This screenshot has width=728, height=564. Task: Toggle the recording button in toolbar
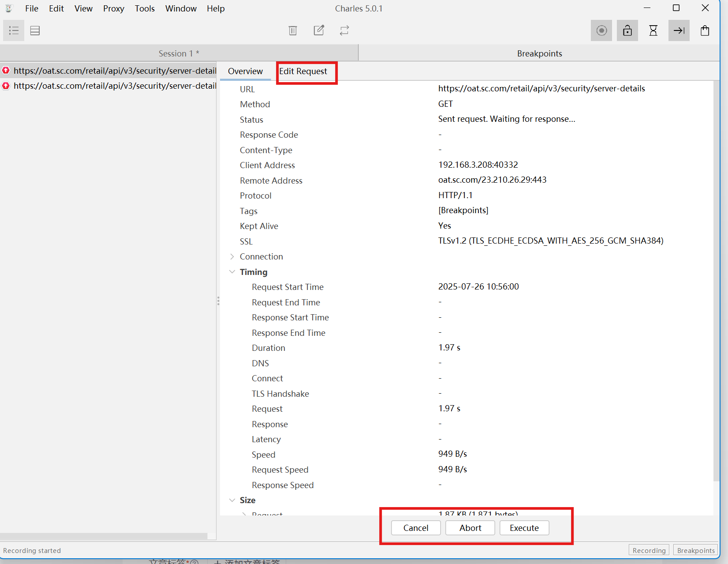(601, 30)
